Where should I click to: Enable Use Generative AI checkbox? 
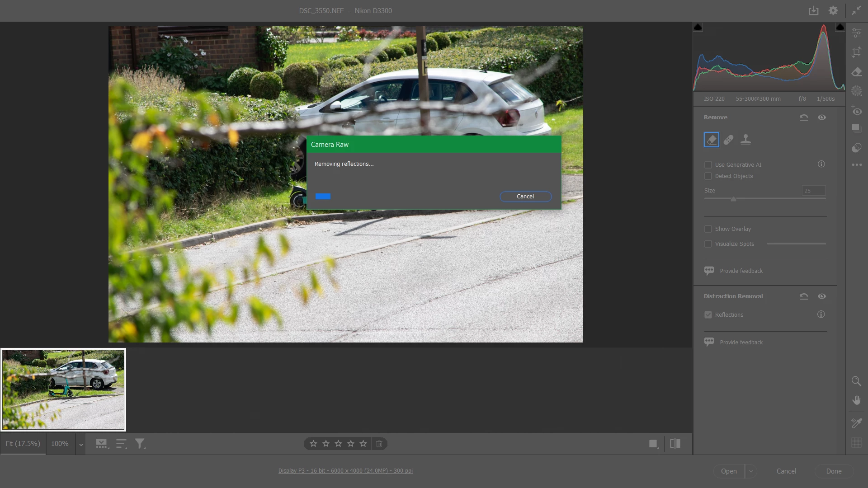click(708, 165)
